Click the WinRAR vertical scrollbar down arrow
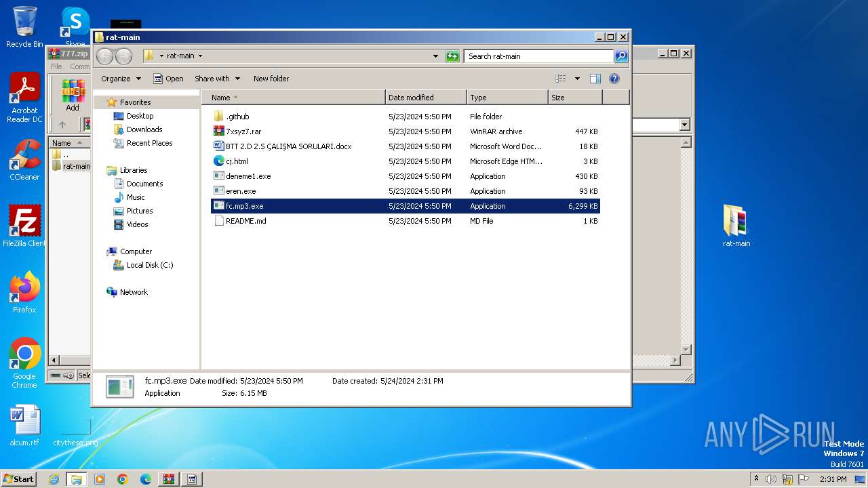 coord(686,350)
